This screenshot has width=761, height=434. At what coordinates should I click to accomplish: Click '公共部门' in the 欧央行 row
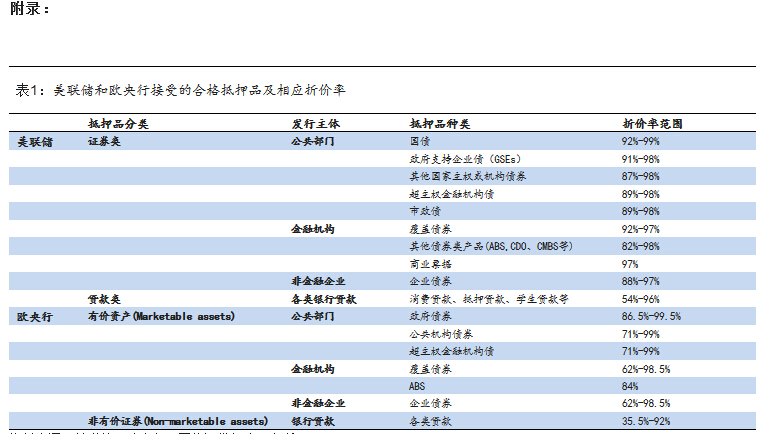point(313,316)
